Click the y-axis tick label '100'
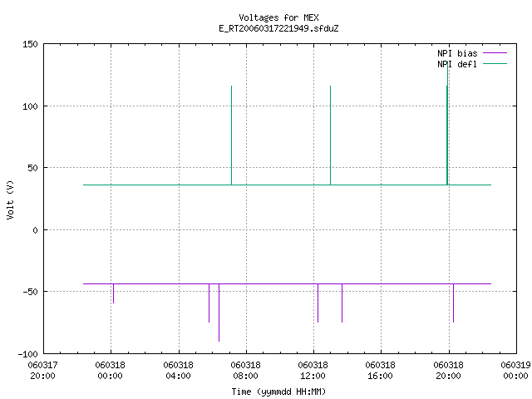This screenshot has width=532, height=399. point(30,106)
